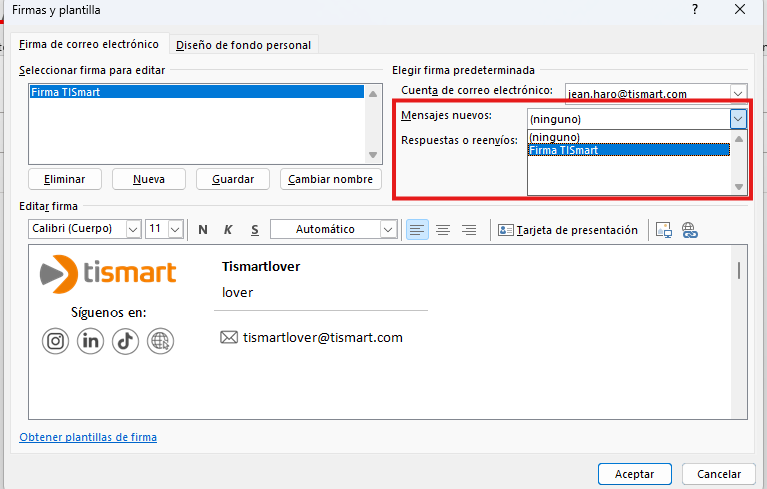Select Firma TISmart in signature list
The width and height of the screenshot is (767, 489).
pos(197,92)
